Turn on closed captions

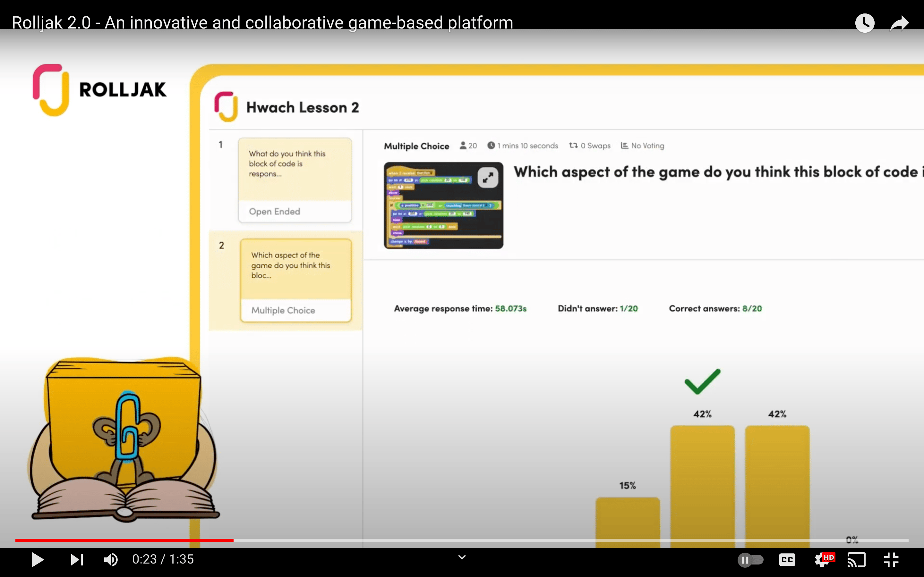[787, 560]
